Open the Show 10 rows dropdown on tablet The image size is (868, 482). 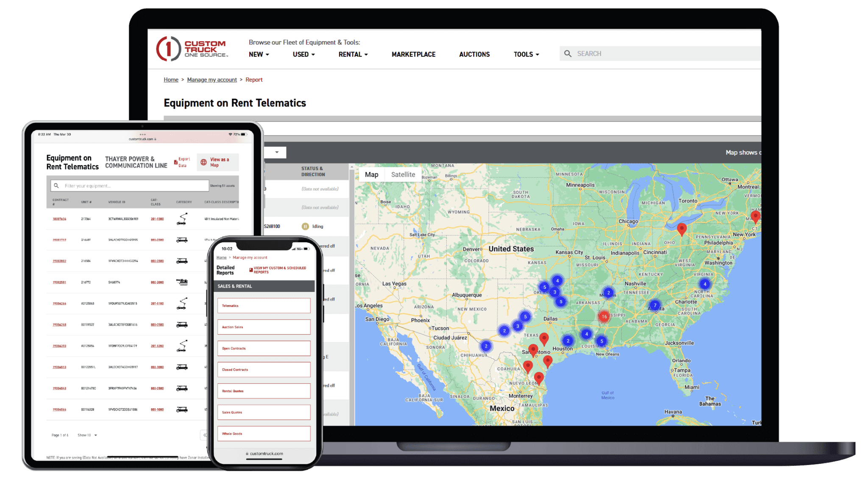coord(88,435)
